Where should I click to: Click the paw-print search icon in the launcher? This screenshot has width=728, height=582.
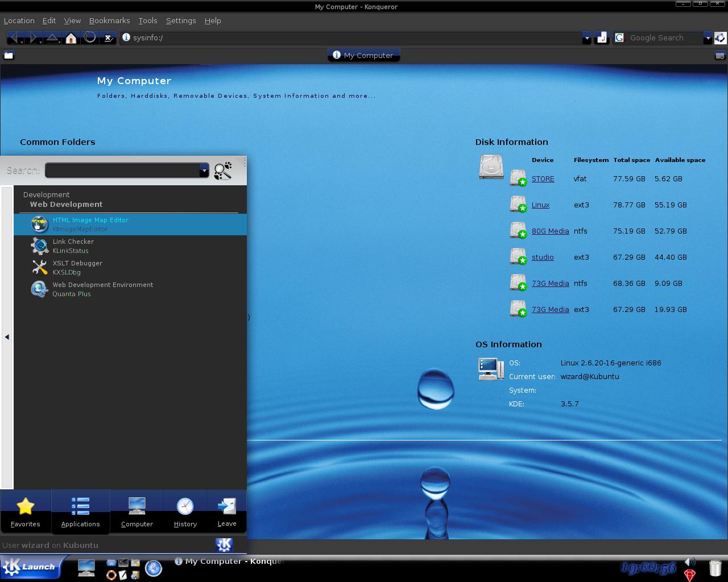[x=223, y=171]
